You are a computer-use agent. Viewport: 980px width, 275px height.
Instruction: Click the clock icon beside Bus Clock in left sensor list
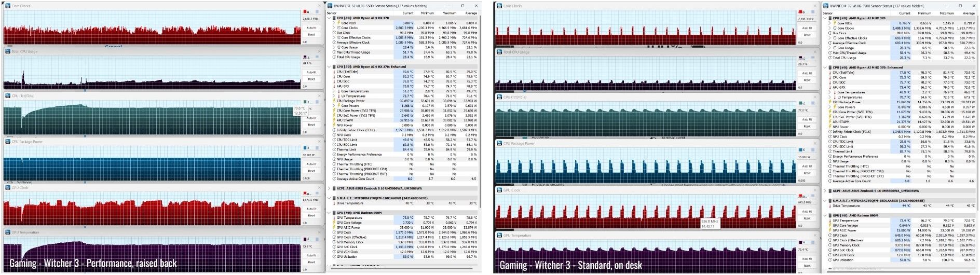[334, 33]
